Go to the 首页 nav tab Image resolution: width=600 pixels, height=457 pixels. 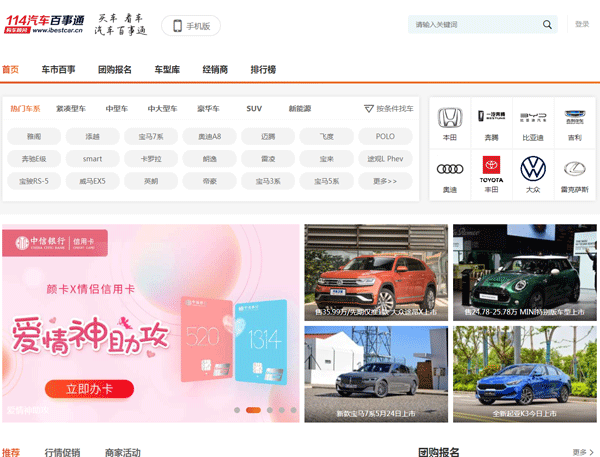10,69
